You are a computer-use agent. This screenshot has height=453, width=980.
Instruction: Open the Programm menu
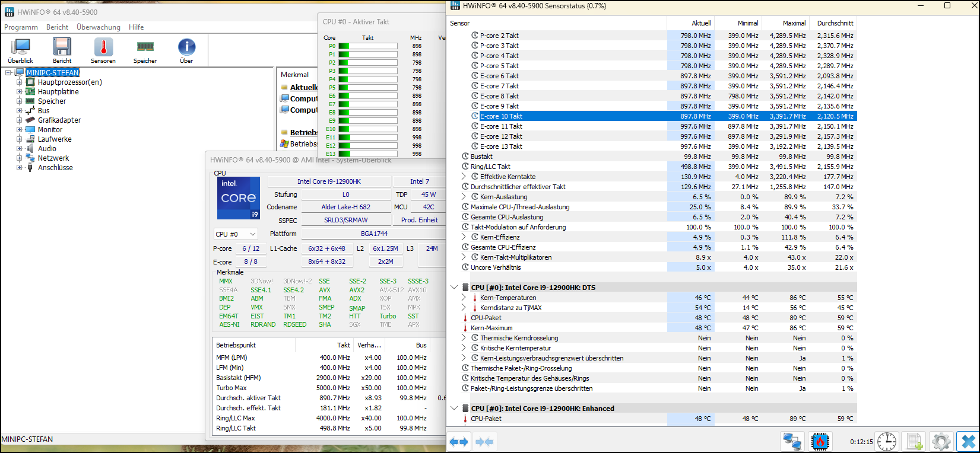coord(21,27)
